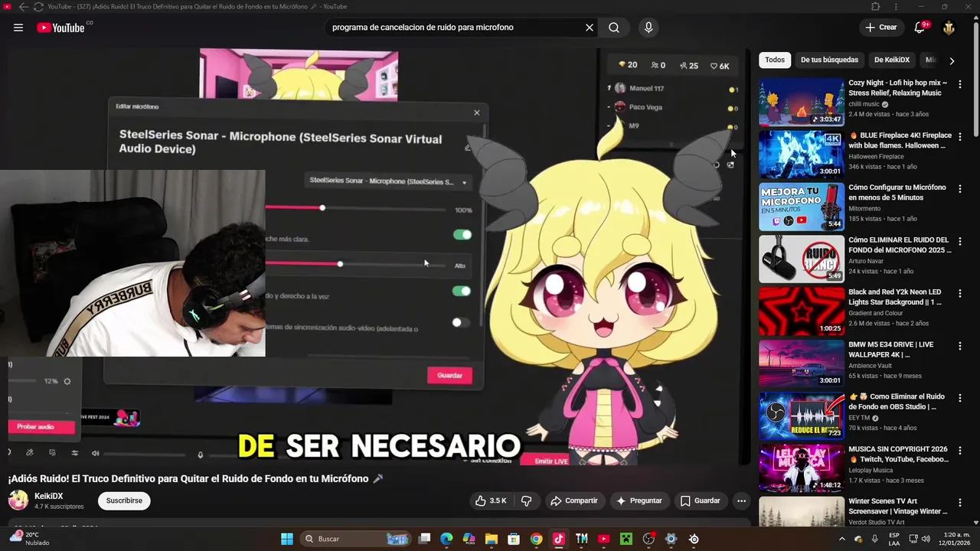Open Mejora tu Micrófono thumbnail
The image size is (980, 551).
[802, 207]
